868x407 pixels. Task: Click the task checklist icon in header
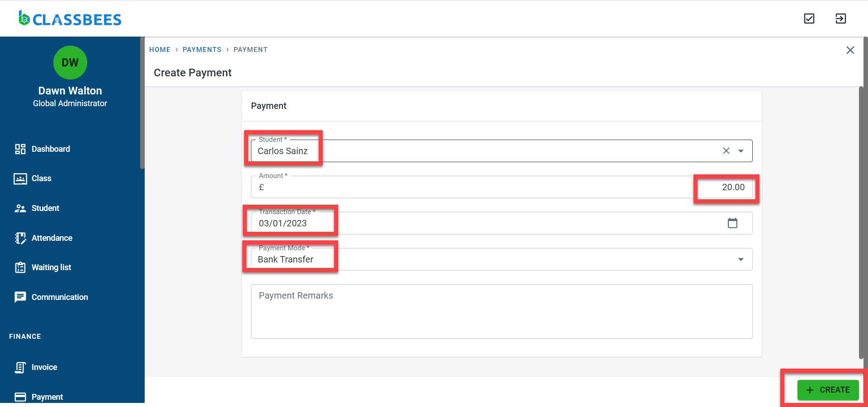[809, 19]
